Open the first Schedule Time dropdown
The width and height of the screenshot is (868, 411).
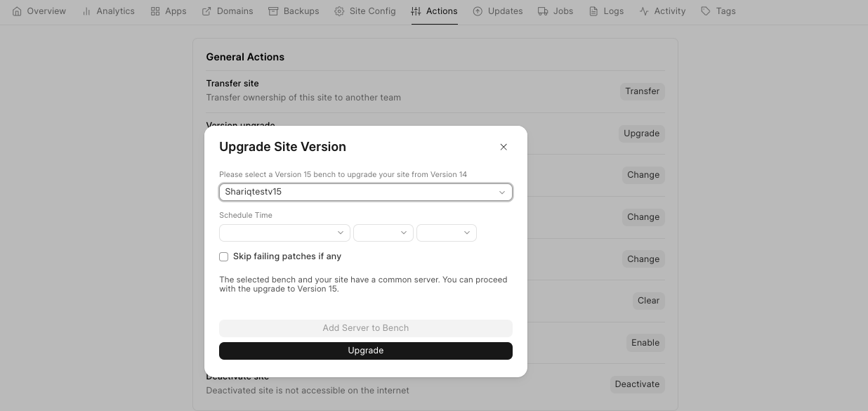pos(284,233)
